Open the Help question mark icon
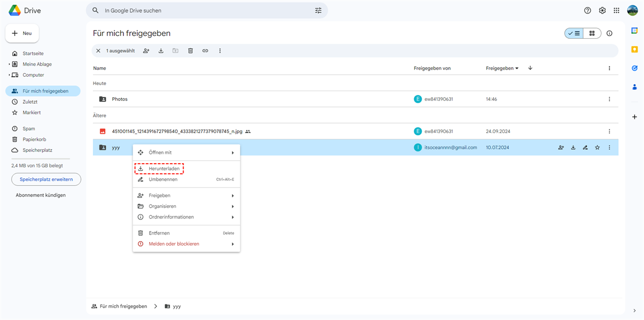Viewport: 644px width, 320px height. [588, 11]
